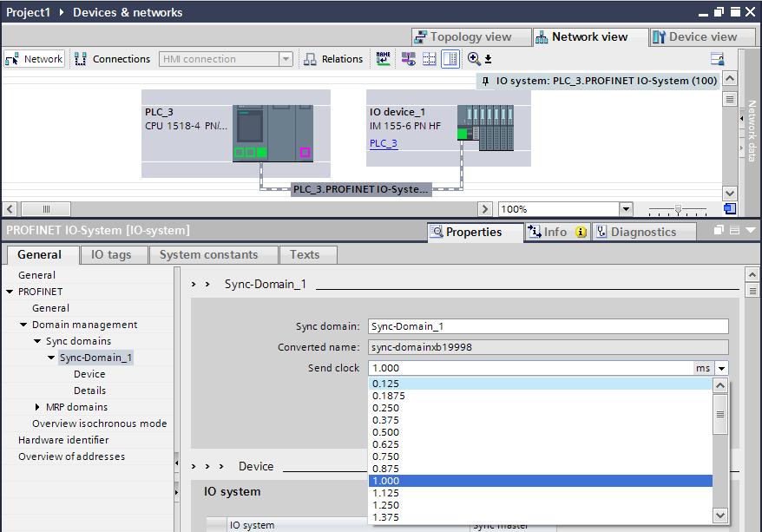The image size is (762, 532).
Task: Click the green PROFINET port on IO device_1
Action: coord(463,135)
